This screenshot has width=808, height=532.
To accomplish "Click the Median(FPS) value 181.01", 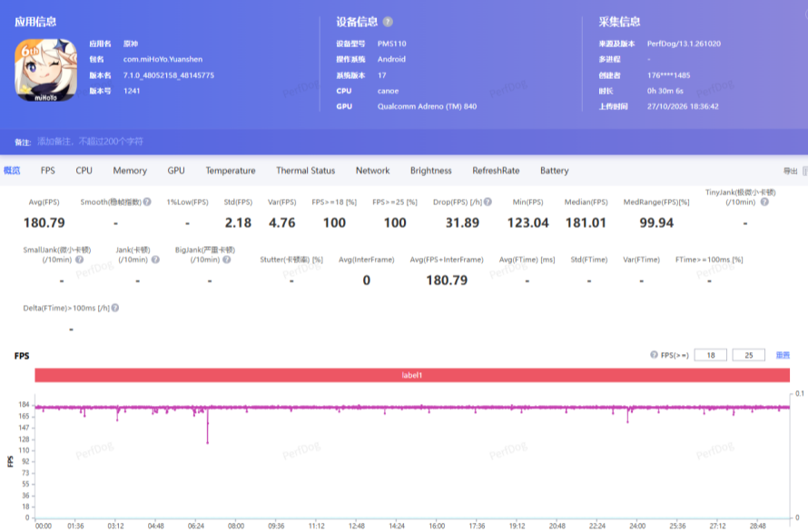I will coord(586,222).
